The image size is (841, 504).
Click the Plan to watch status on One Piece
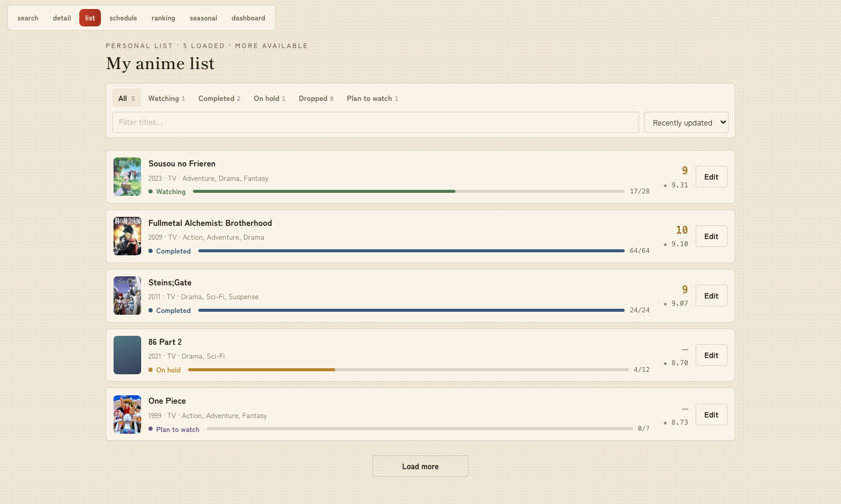click(x=174, y=430)
